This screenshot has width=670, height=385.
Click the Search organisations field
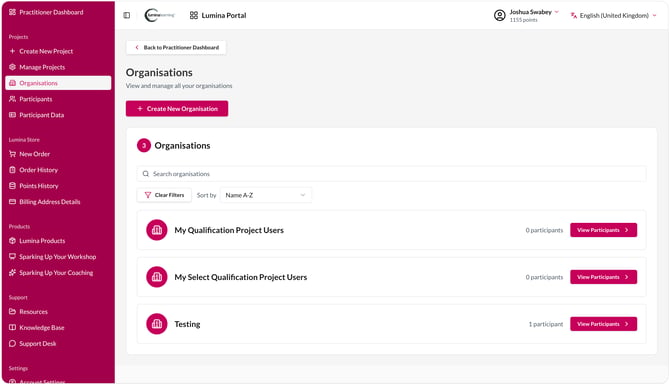(x=391, y=174)
